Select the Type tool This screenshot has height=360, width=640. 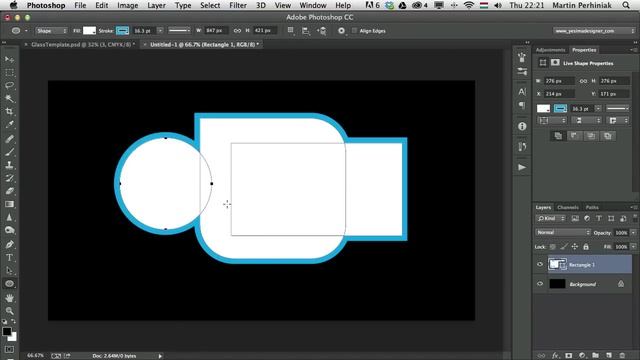point(9,258)
